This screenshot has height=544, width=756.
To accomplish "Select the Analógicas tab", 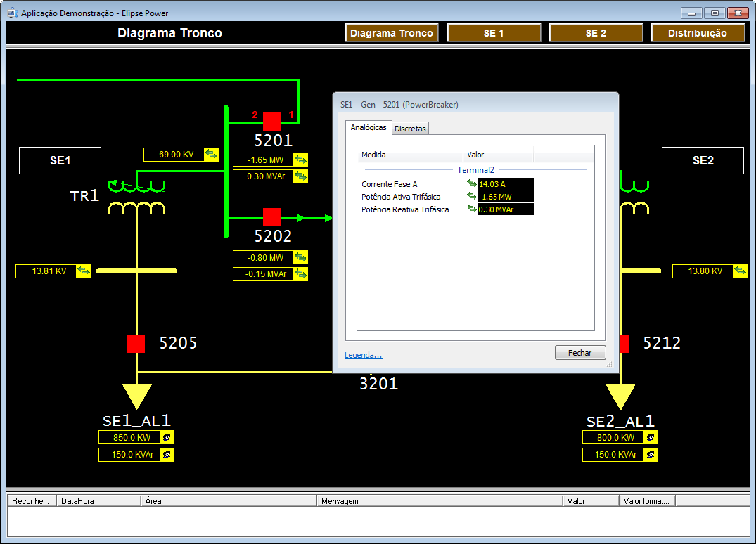I will (368, 127).
